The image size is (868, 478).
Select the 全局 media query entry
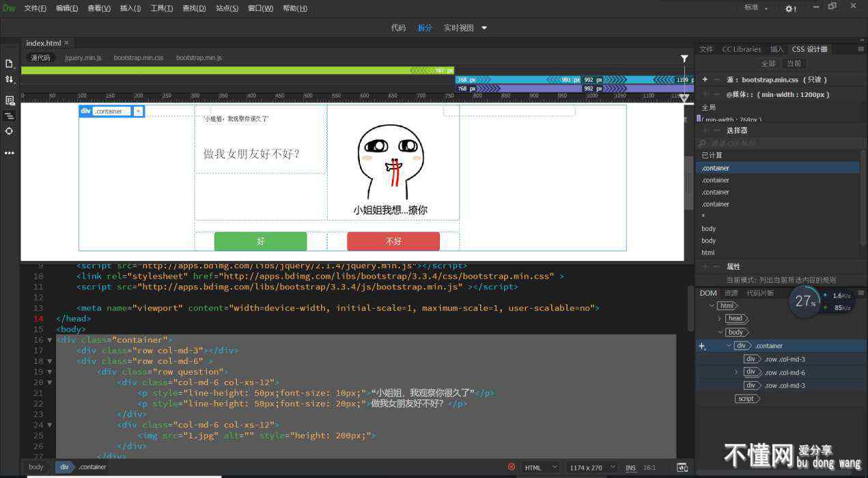(x=709, y=108)
